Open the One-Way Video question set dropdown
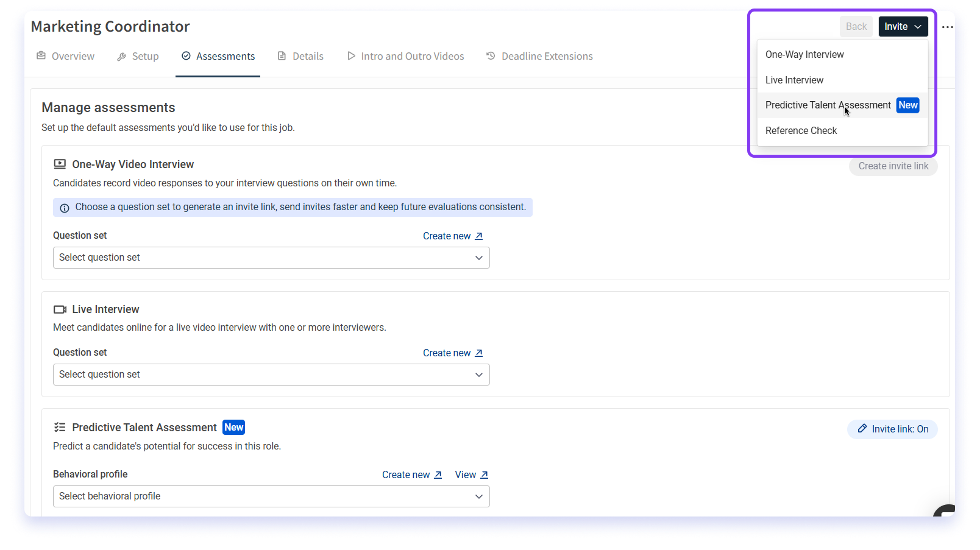This screenshot has width=980, height=550. [x=271, y=258]
